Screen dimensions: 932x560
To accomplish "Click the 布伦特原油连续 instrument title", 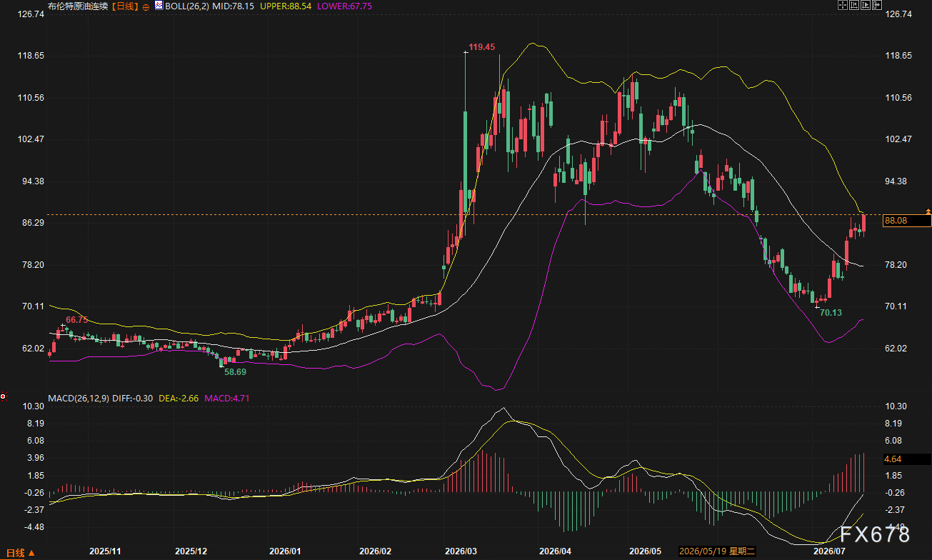I will (x=79, y=6).
